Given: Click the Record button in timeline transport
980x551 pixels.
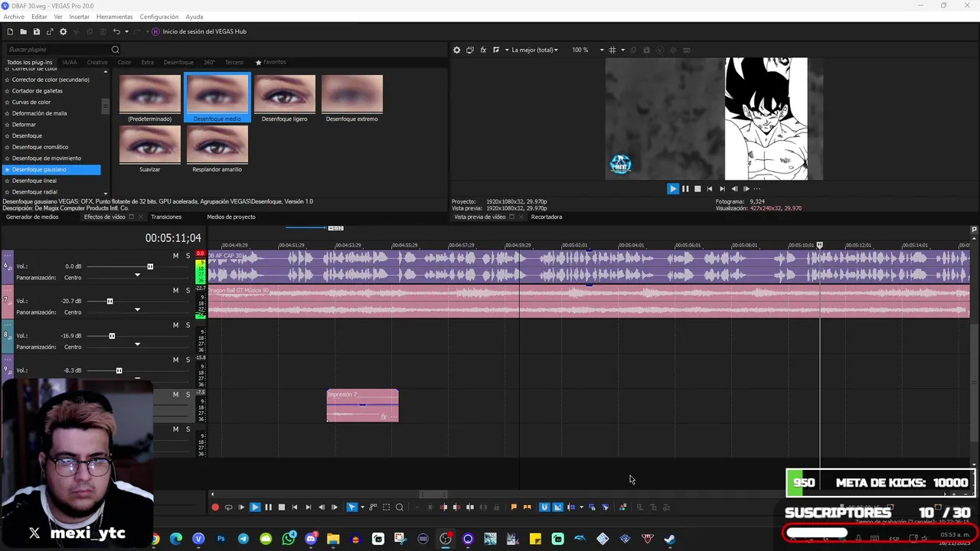Looking at the screenshot, I should click(x=215, y=507).
